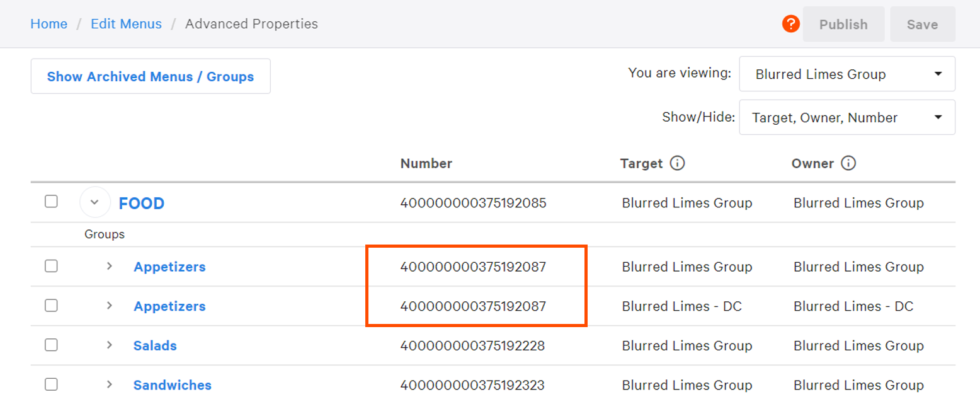Check the Salads row checkbox
980x404 pixels.
click(51, 345)
